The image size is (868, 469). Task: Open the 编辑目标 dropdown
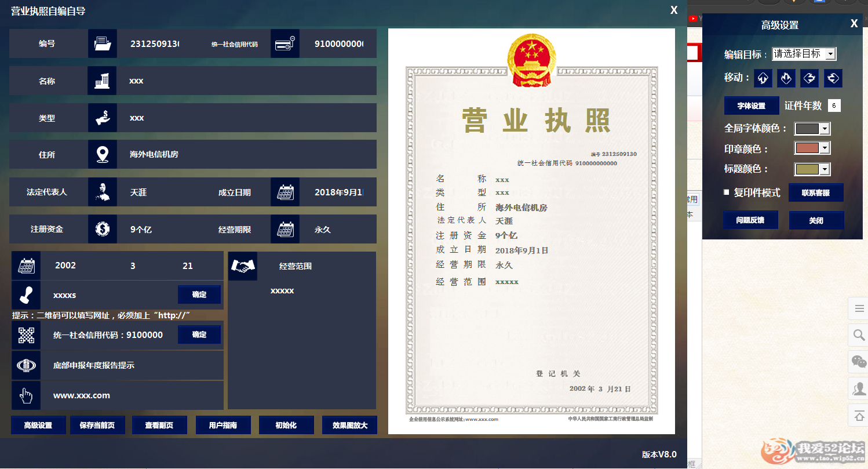point(804,54)
